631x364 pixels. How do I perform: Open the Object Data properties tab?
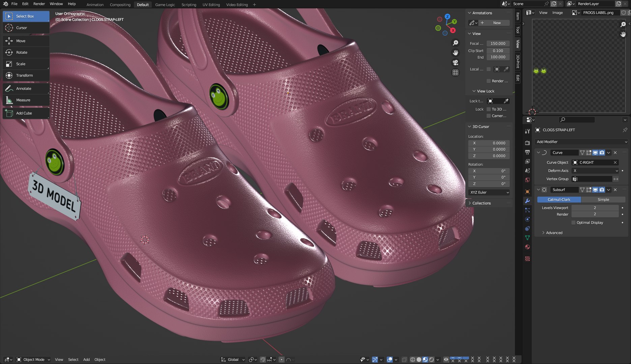click(527, 238)
